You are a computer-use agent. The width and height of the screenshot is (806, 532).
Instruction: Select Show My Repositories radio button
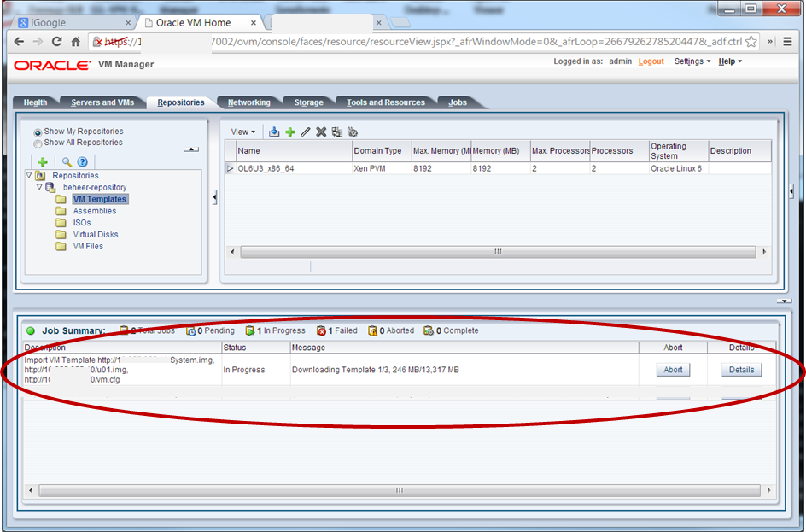38,132
